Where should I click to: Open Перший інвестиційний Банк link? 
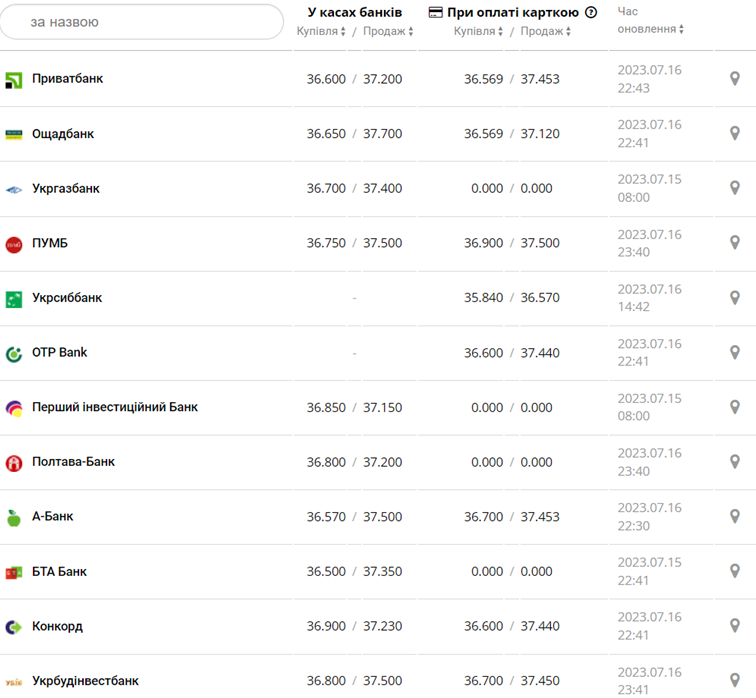(115, 407)
